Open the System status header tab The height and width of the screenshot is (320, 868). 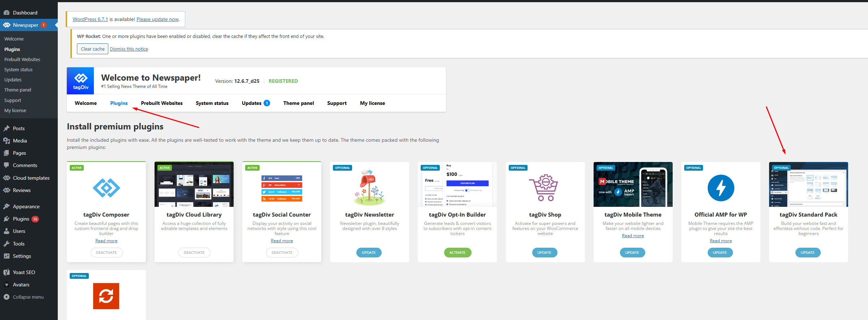212,103
